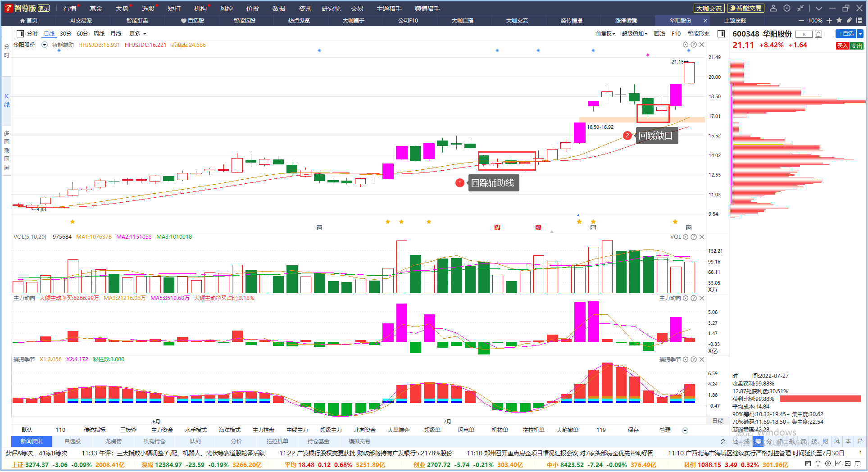Image resolution: width=868 pixels, height=472 pixels.
Task: Toggle the R margin-trading badge beside 华阳股份
Action: point(804,34)
